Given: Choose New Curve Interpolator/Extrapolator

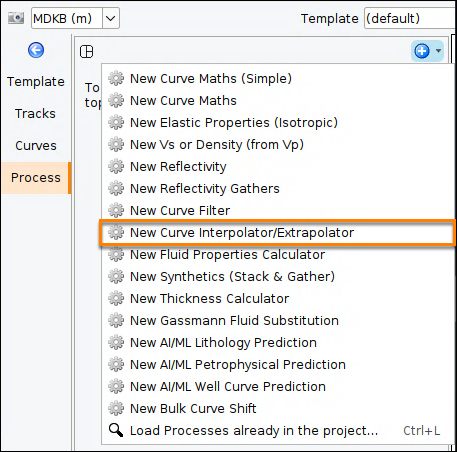Looking at the screenshot, I should pyautogui.click(x=277, y=233).
